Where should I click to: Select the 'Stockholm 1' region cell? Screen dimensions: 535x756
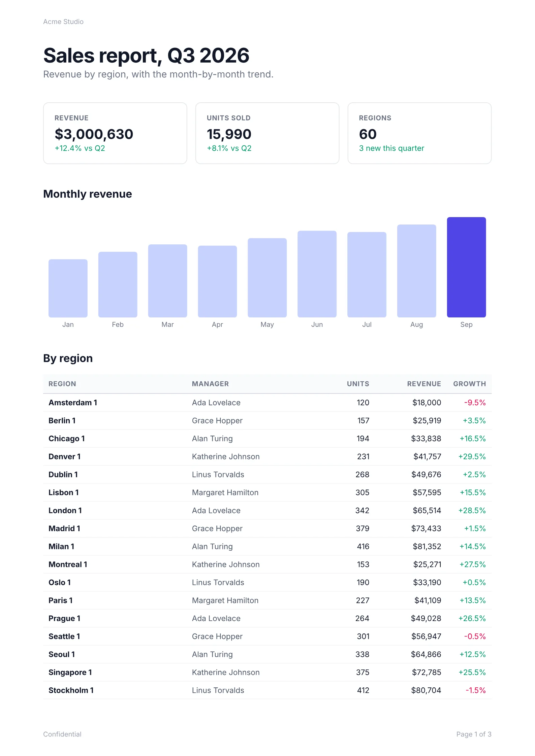click(71, 691)
